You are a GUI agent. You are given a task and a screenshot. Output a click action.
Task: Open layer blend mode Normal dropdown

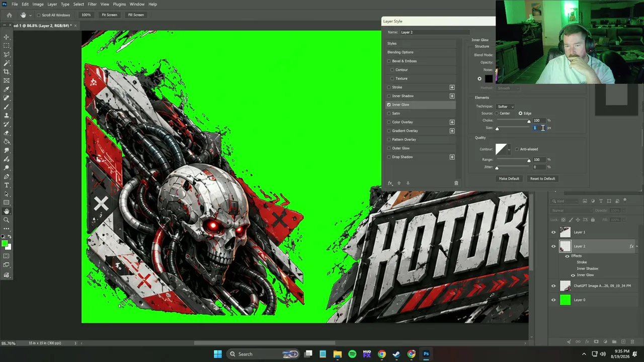[x=571, y=211]
